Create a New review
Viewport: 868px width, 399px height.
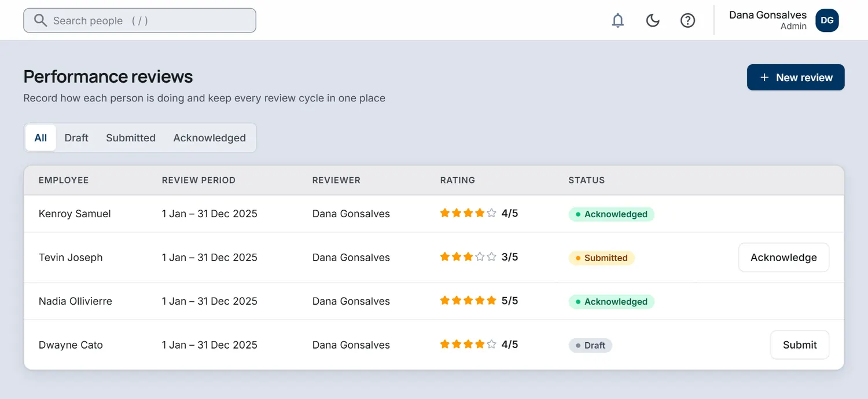(x=796, y=78)
